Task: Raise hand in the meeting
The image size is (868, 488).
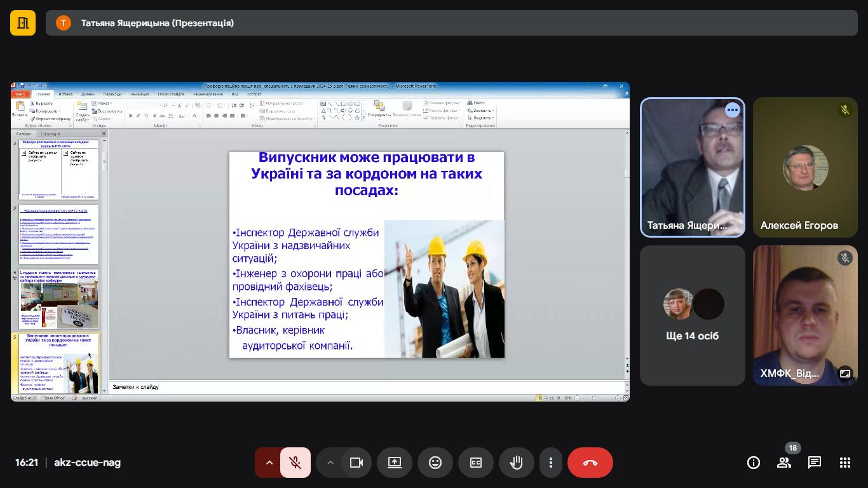Action: 516,463
